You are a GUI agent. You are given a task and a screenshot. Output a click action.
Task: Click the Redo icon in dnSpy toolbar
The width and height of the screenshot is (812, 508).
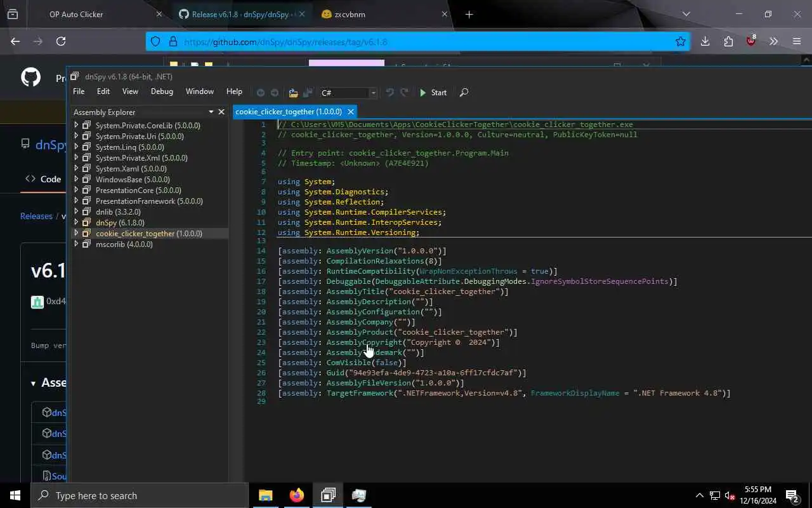[404, 93]
